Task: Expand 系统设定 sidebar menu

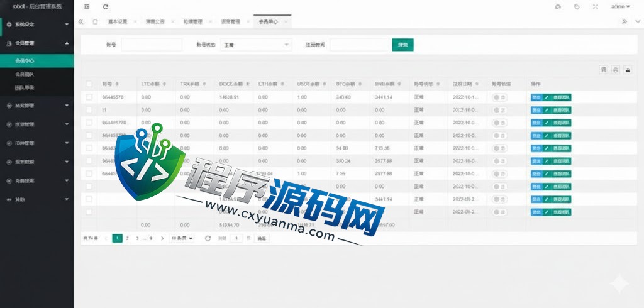Action: pyautogui.click(x=37, y=25)
